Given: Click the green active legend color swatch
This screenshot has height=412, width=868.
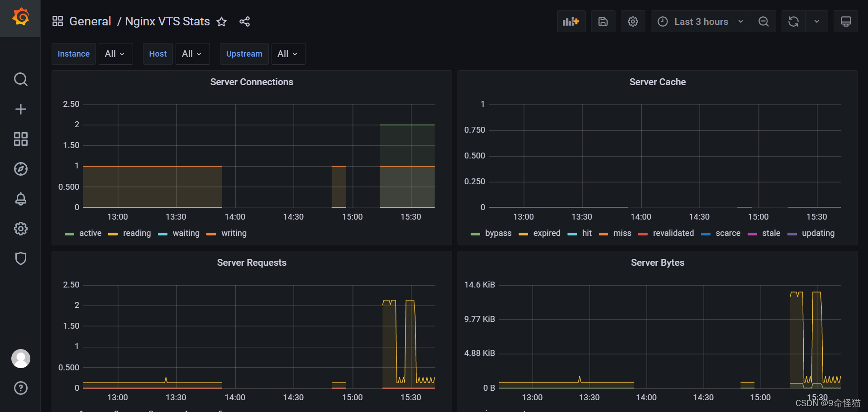Looking at the screenshot, I should [x=69, y=234].
